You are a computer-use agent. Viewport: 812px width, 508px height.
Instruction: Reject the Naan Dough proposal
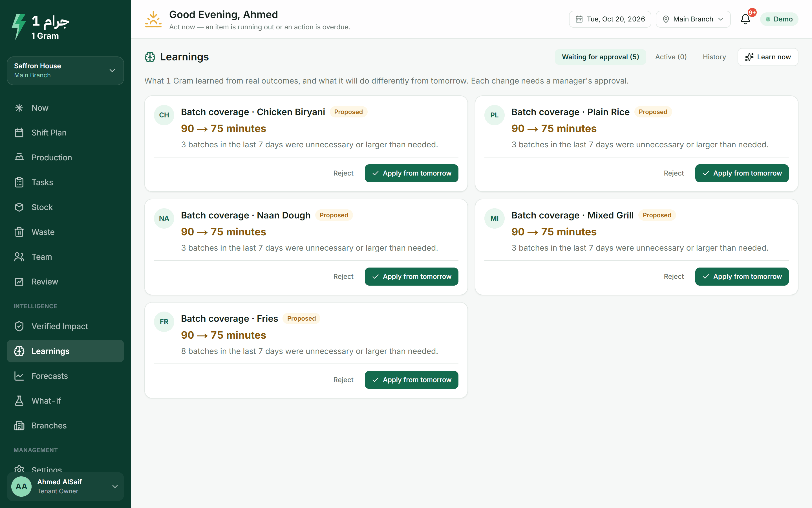[x=343, y=277]
